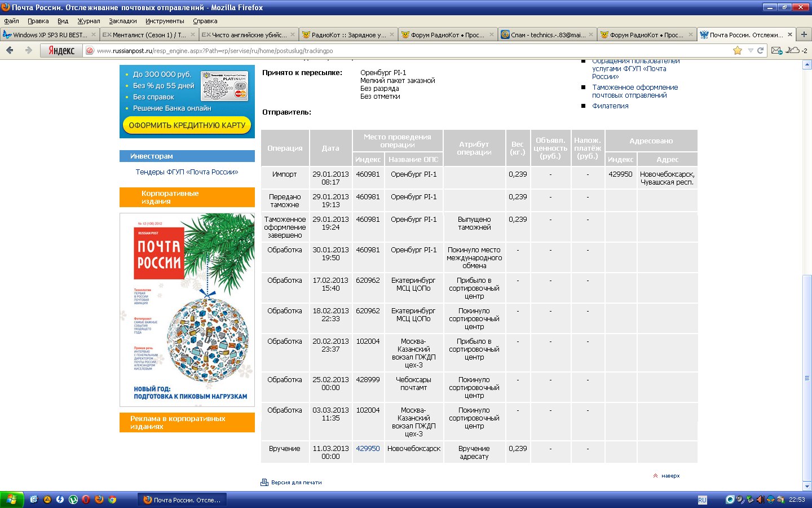Open the bookmark history dropdown arrow
The image size is (812, 508).
(x=750, y=50)
